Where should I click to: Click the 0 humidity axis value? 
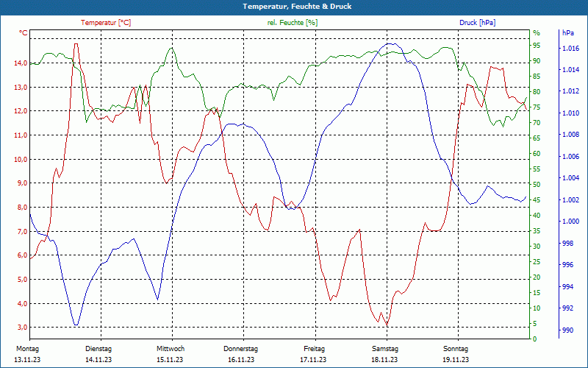535,339
